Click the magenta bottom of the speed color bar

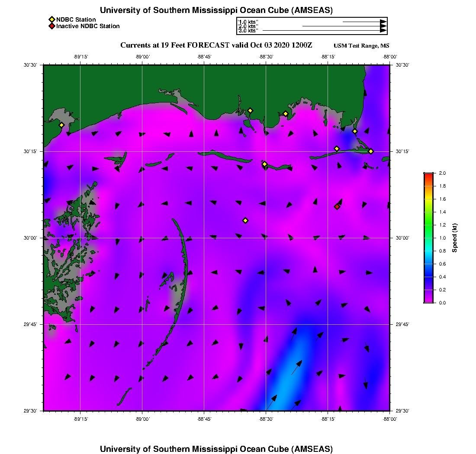pos(428,301)
